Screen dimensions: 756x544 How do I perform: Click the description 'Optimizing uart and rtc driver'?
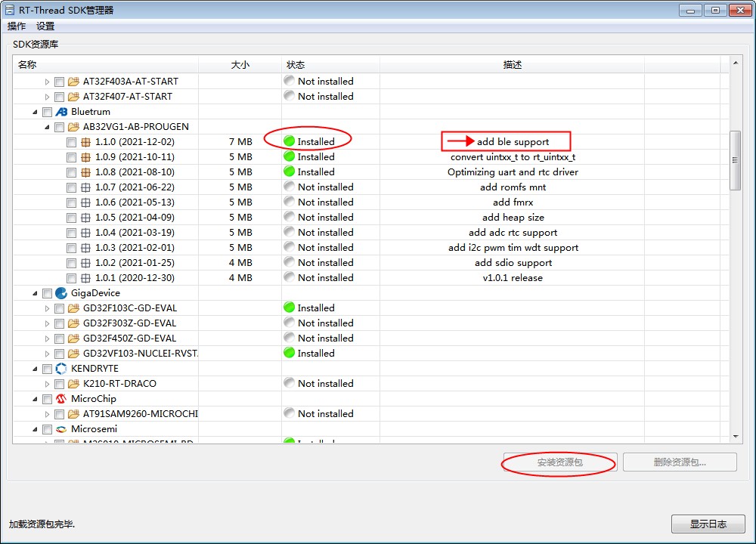[x=513, y=172]
